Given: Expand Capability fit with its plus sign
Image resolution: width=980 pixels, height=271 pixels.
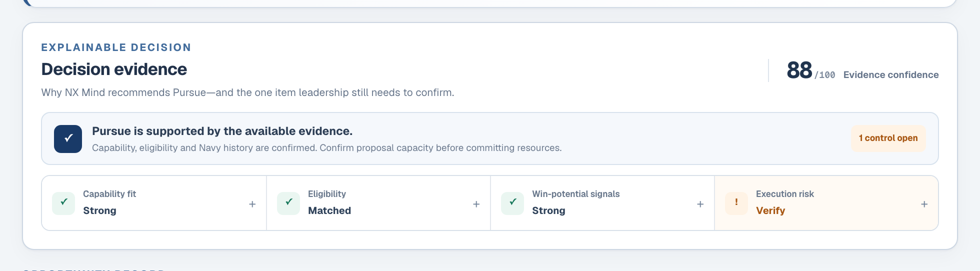Looking at the screenshot, I should (x=252, y=204).
